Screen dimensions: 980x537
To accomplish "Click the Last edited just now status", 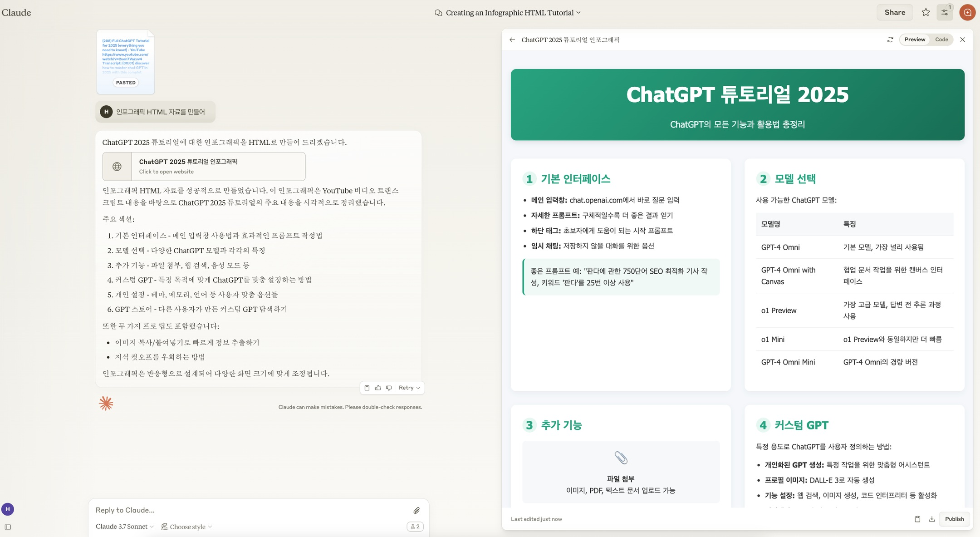I will 536,519.
